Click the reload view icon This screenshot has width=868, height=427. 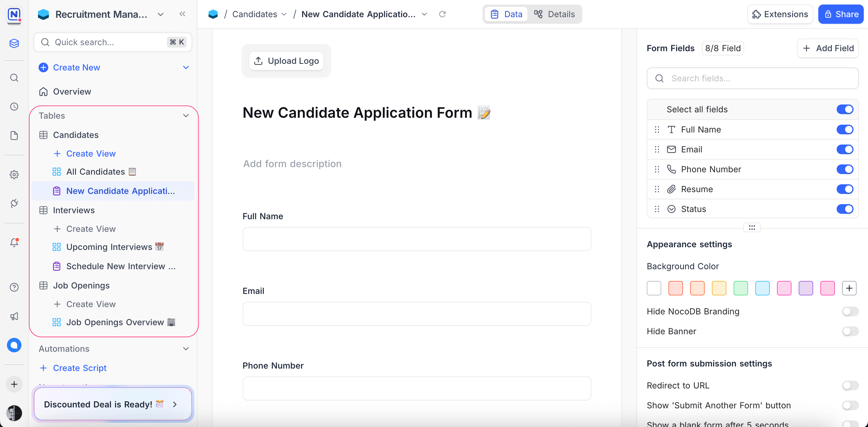coord(442,14)
